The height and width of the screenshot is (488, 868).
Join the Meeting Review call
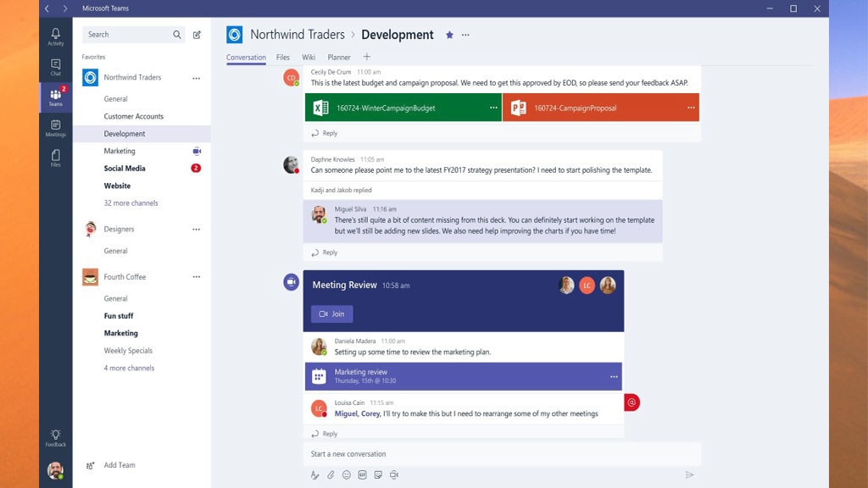click(331, 313)
